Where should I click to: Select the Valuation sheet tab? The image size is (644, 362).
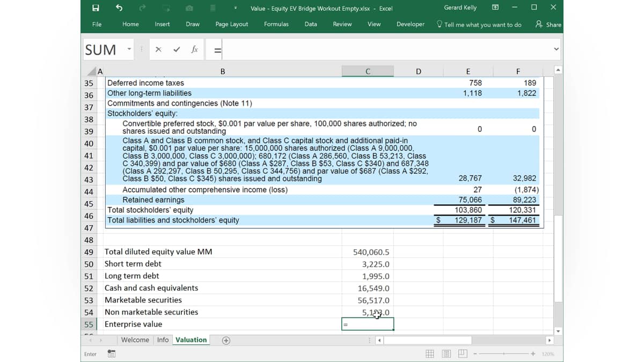[191, 340]
